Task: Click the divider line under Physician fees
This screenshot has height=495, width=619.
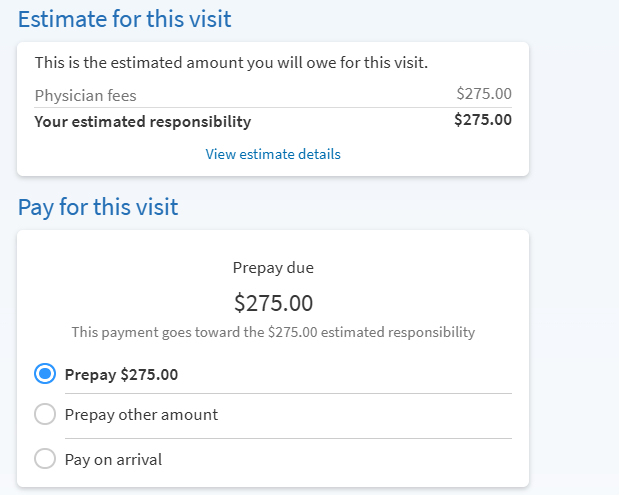Action: click(273, 108)
